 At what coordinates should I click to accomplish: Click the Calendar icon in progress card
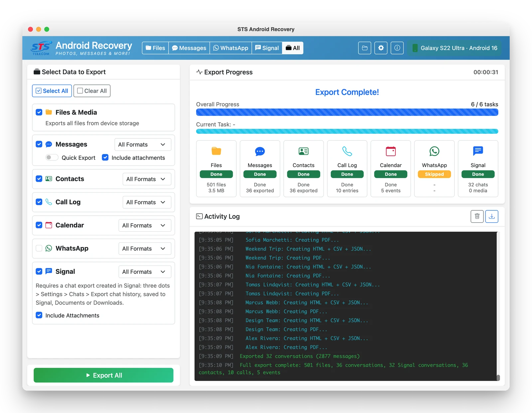391,151
